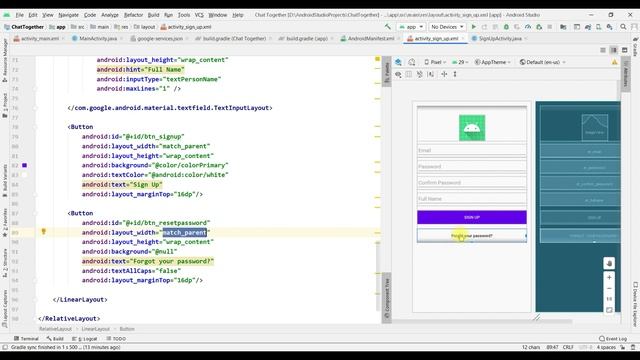640x360 pixels.
Task: Click the view options eye icon
Action: click(398, 74)
